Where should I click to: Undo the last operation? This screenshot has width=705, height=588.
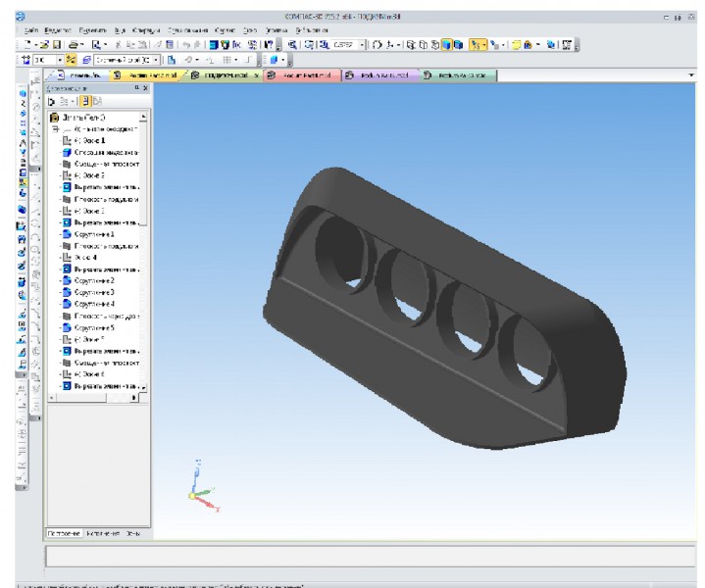[x=185, y=44]
